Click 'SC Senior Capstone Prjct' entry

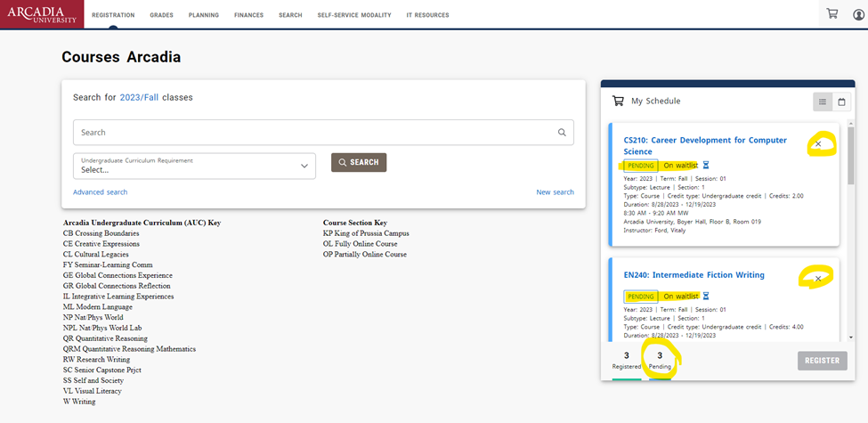[x=101, y=370]
